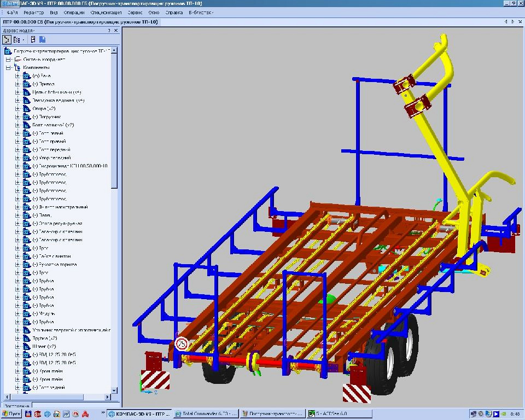Click the Система координат icon in tree
The height and width of the screenshot is (420, 525).
click(x=18, y=59)
